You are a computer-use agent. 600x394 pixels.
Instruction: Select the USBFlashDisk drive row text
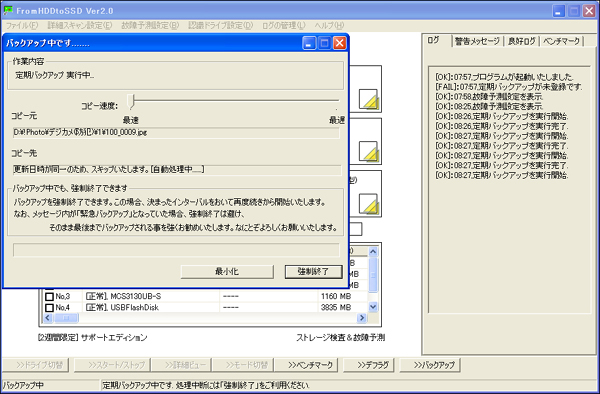coord(122,308)
